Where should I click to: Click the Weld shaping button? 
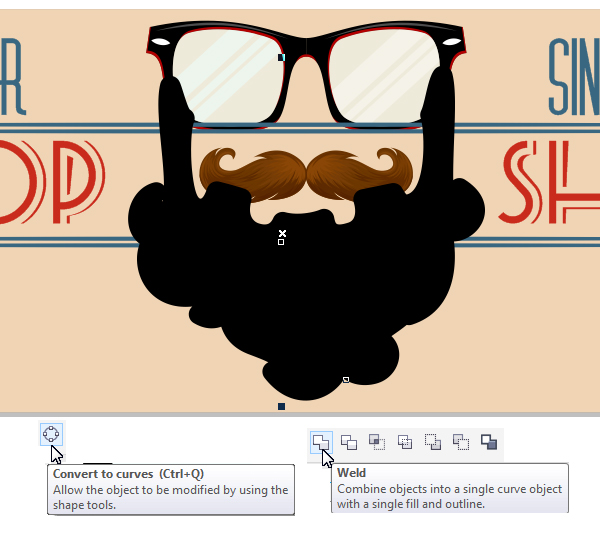[320, 441]
